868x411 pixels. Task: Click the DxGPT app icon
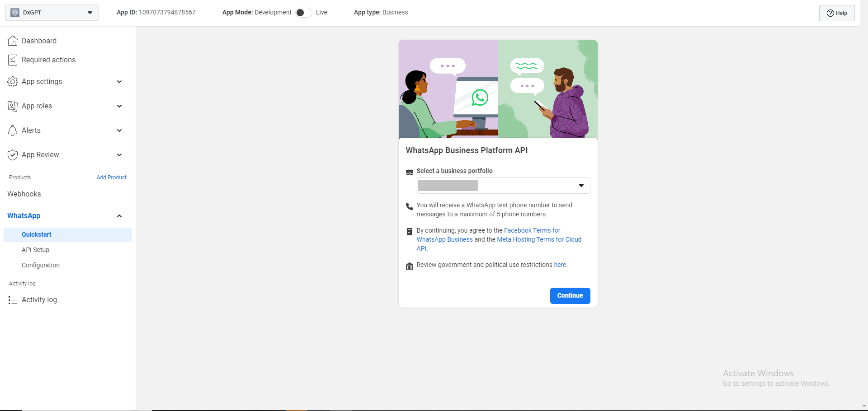coord(15,13)
